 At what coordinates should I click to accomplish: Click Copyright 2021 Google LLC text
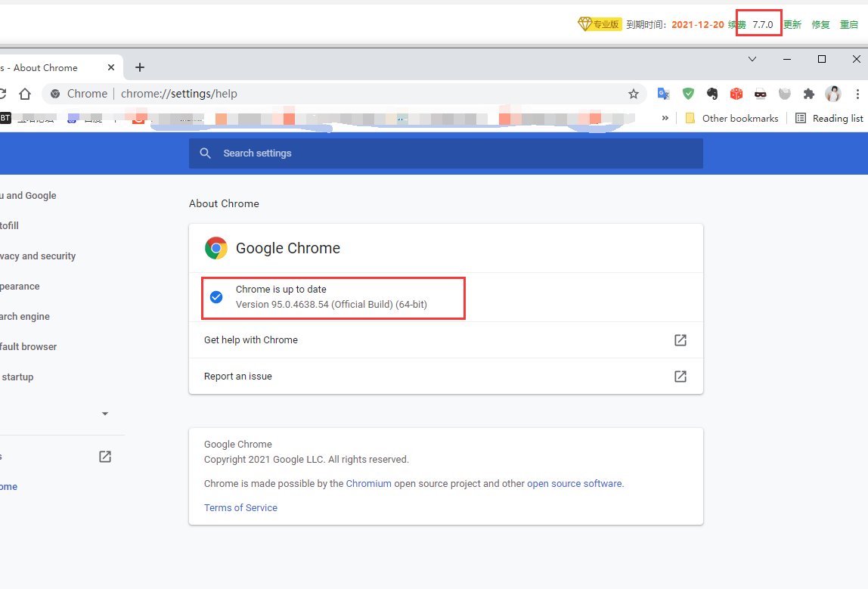coord(306,460)
